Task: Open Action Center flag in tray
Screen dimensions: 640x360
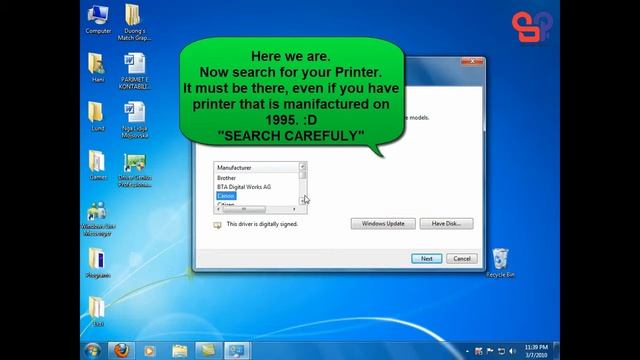Action: click(490, 351)
